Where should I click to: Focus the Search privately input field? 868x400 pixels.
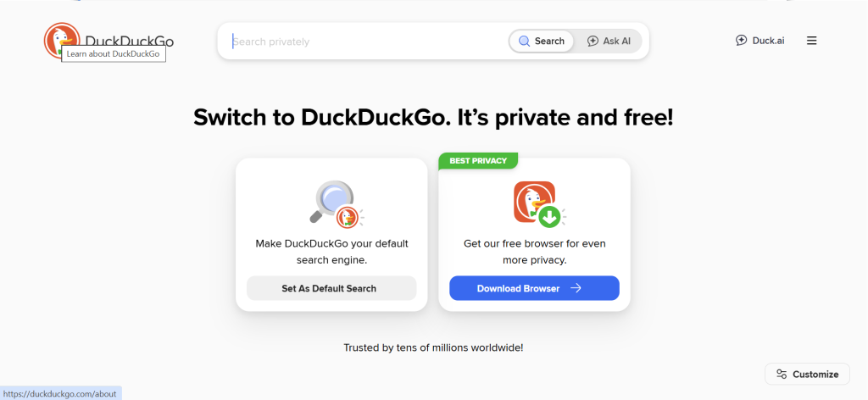[364, 41]
